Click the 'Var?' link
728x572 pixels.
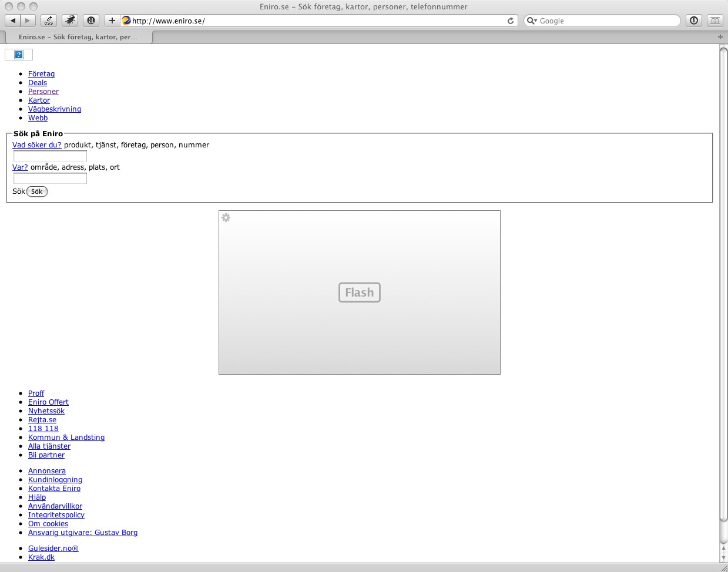20,167
